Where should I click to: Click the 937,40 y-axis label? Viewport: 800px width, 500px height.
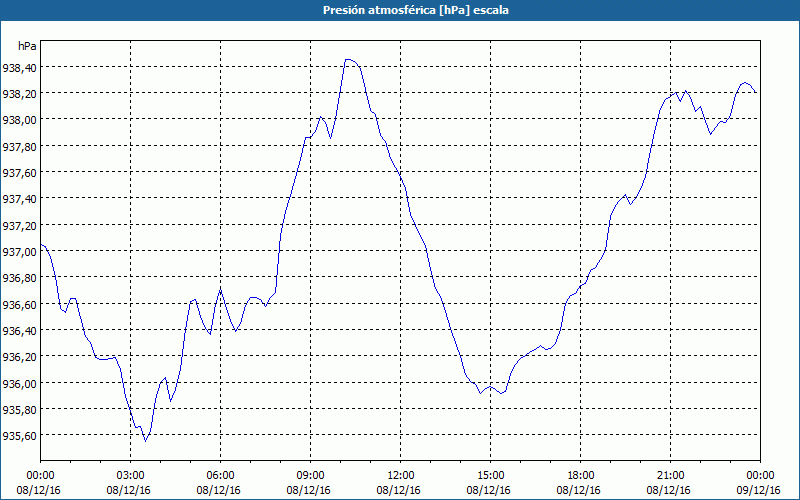[20, 199]
